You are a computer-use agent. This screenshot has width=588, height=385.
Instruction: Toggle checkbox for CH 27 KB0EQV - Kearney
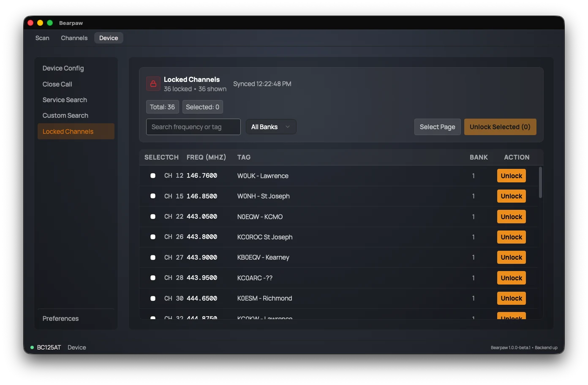(153, 258)
